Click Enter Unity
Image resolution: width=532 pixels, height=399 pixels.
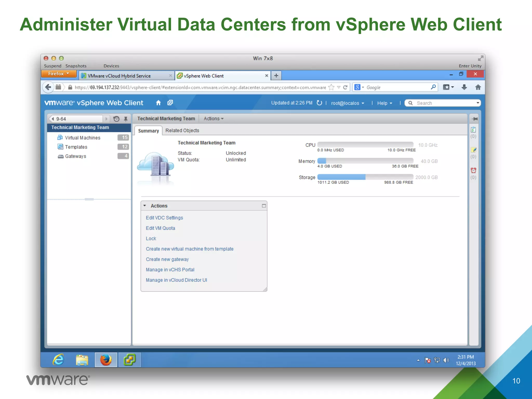(470, 66)
